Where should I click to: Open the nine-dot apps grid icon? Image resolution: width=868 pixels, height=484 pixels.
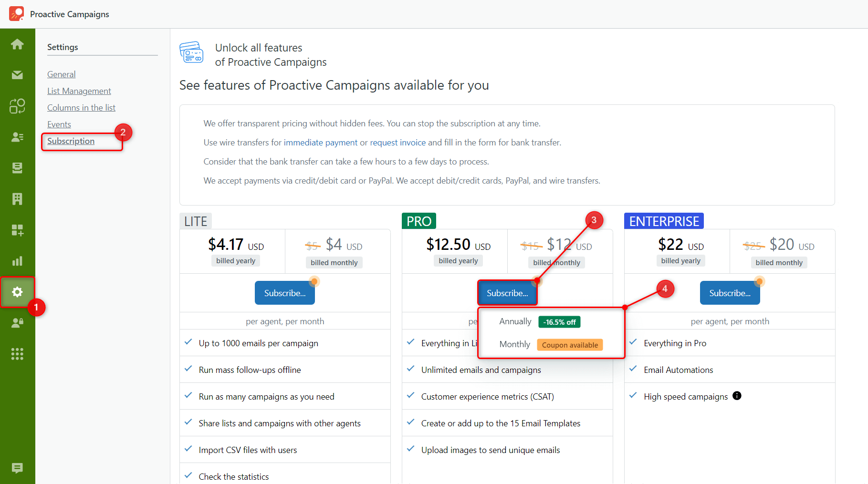click(x=17, y=354)
